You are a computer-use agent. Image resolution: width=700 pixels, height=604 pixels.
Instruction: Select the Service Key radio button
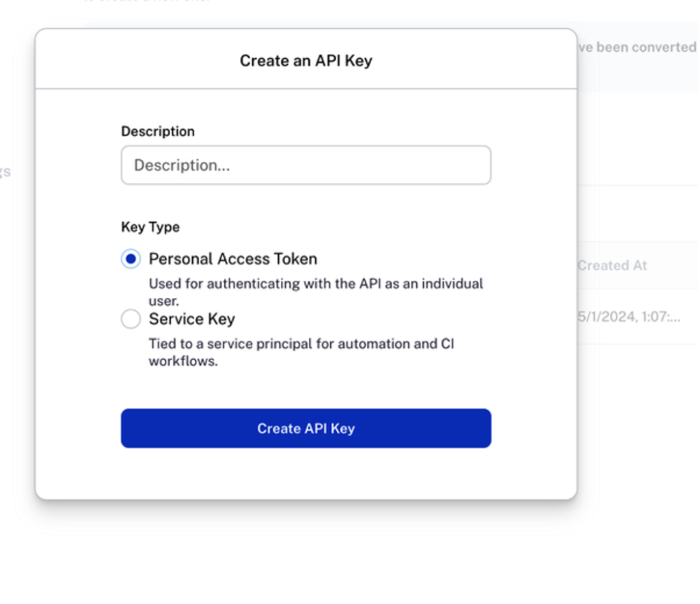(x=130, y=318)
